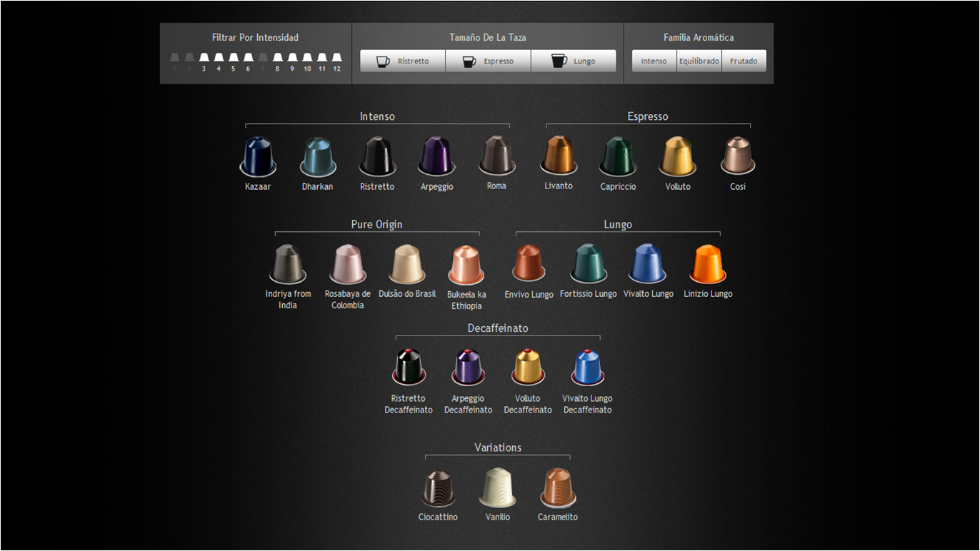This screenshot has width=980, height=551.
Task: Pick the gold Volluto capsule under Espresso
Action: (x=677, y=156)
